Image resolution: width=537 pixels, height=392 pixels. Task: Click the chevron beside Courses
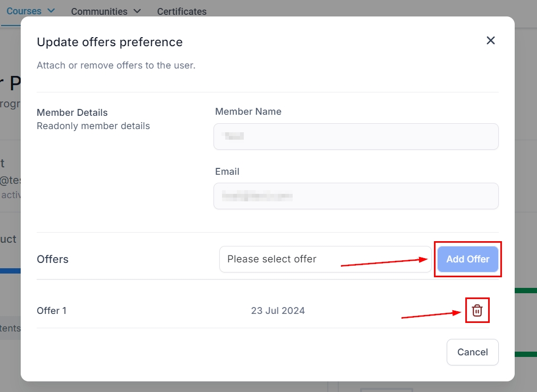[x=51, y=11]
